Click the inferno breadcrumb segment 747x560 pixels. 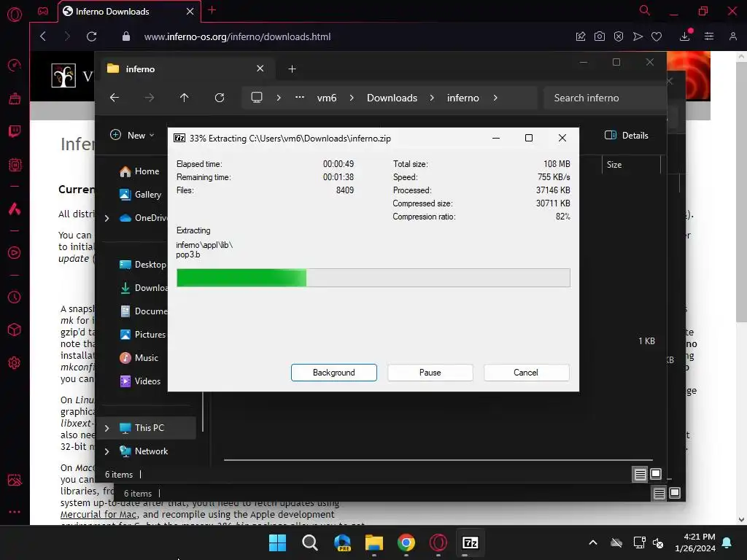click(x=462, y=98)
